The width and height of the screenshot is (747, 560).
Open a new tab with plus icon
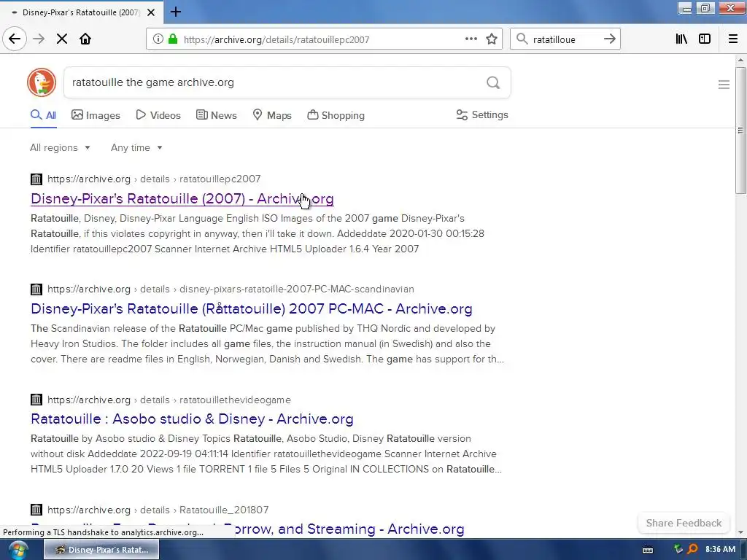point(175,12)
